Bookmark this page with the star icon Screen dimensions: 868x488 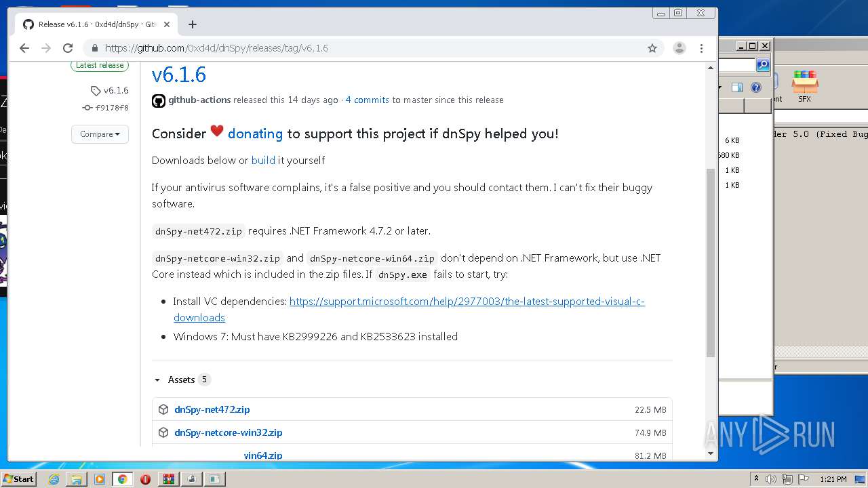click(652, 48)
